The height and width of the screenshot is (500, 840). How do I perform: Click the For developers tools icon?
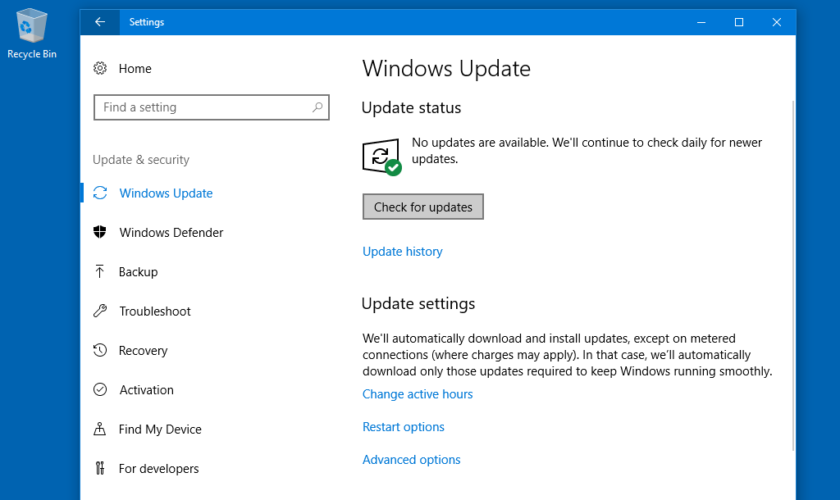coord(100,468)
